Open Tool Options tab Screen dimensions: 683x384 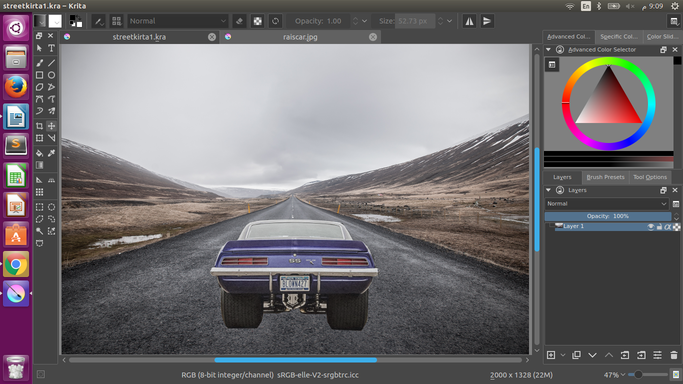[x=650, y=177]
